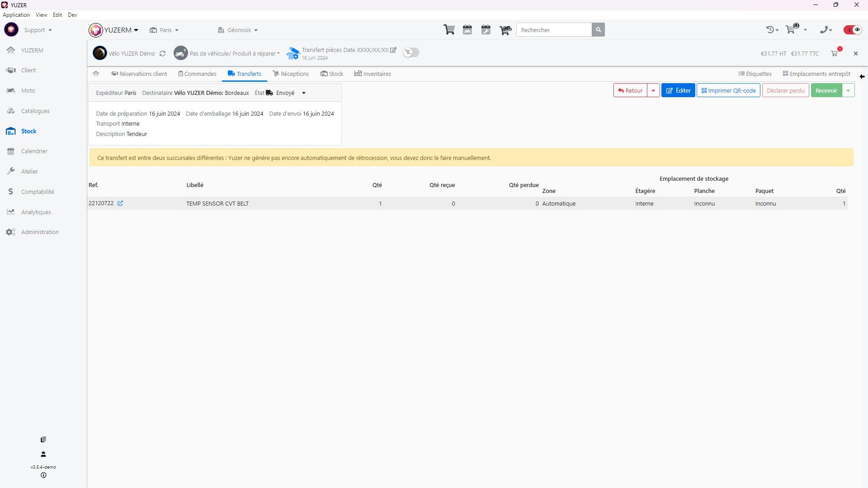Toggle the red price visibility eye switch
This screenshot has height=488, width=868.
(x=853, y=30)
